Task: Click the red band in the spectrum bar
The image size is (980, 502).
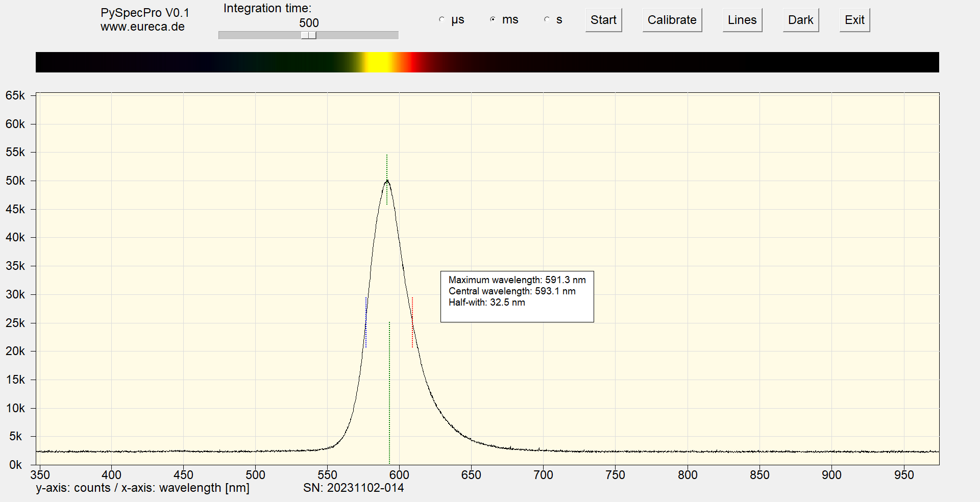Action: [416, 62]
